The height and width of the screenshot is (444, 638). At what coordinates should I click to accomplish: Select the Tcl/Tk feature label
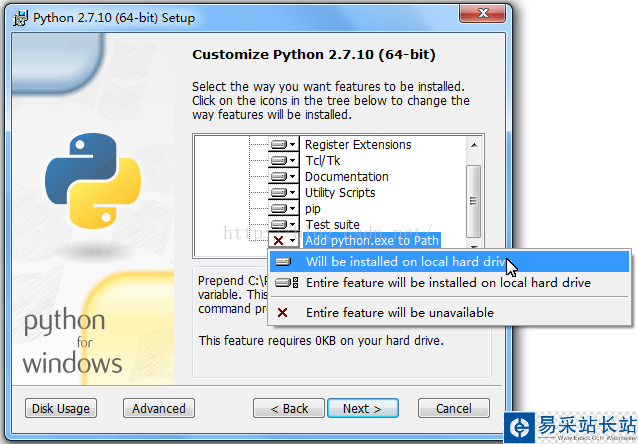[x=323, y=160]
